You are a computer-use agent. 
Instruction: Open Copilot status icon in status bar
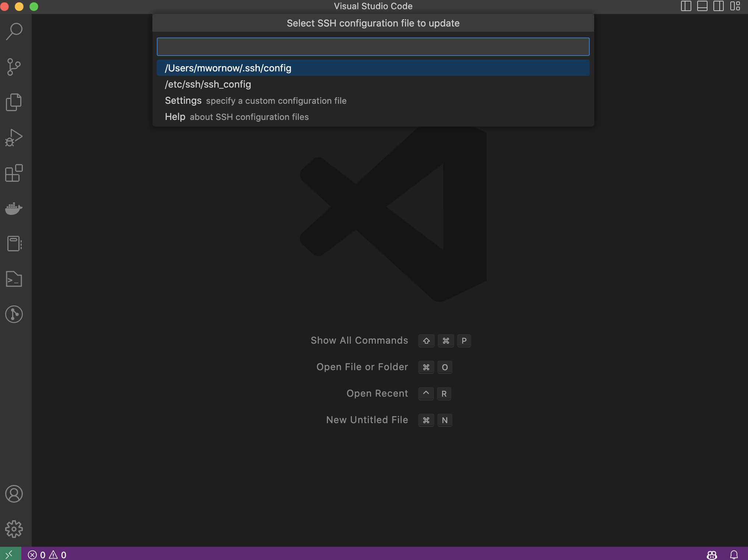click(712, 554)
